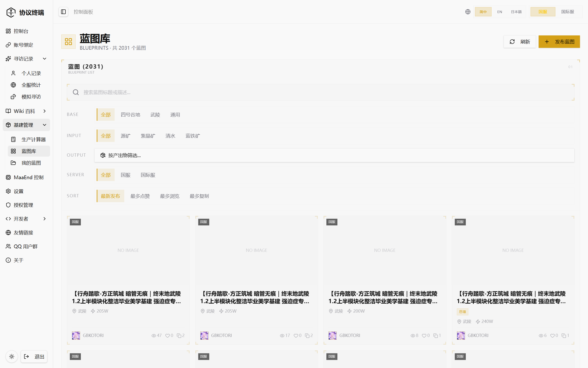Switch language to EN

pos(500,12)
